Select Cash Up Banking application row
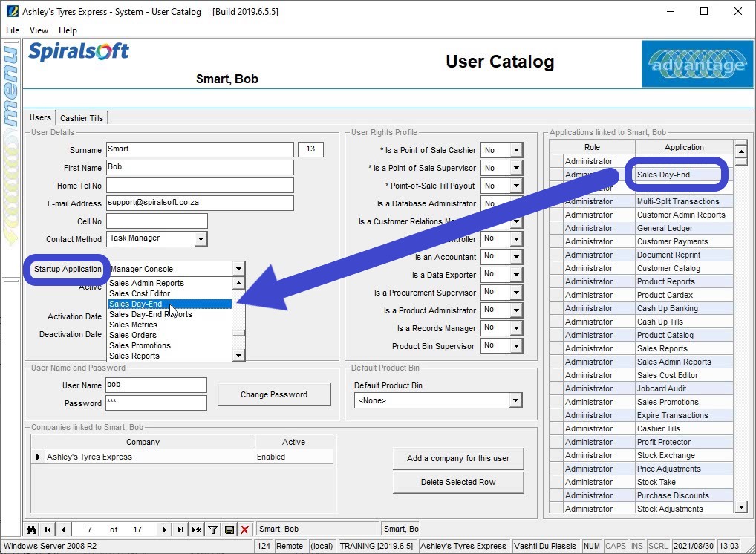 pos(641,308)
